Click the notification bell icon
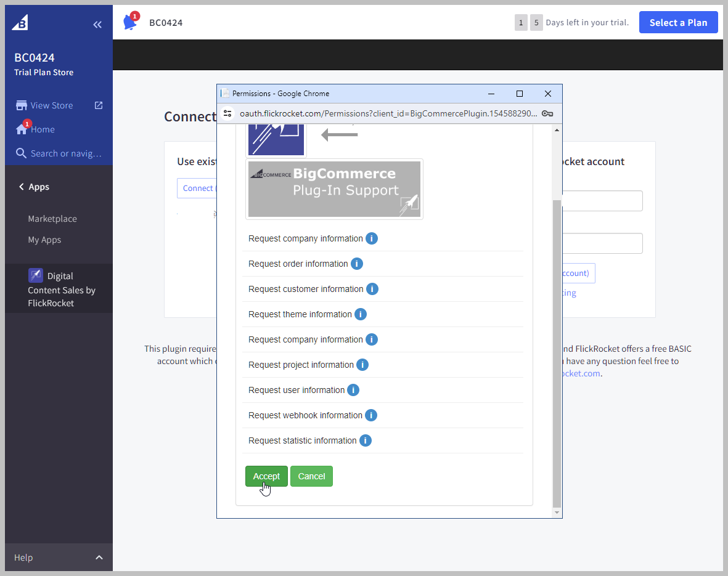Image resolution: width=728 pixels, height=576 pixels. [x=129, y=23]
